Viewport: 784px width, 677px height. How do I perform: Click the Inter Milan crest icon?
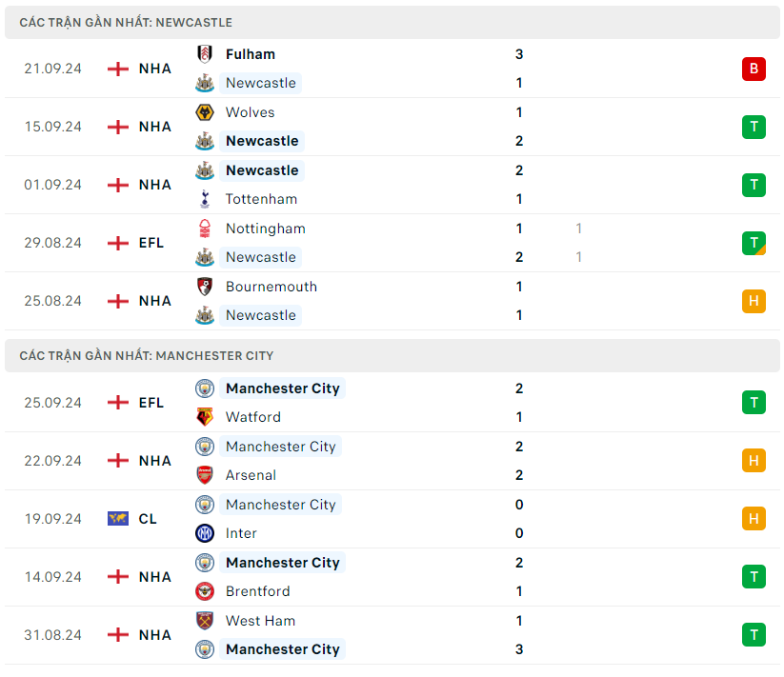tap(204, 533)
